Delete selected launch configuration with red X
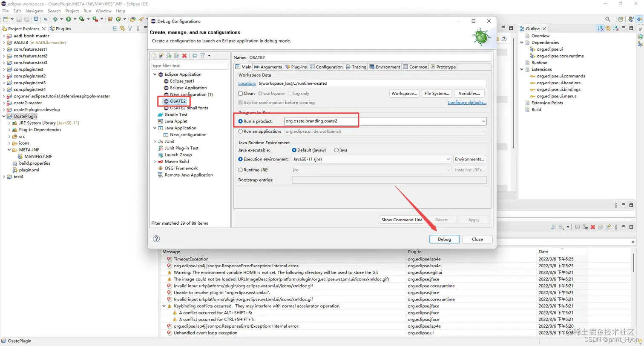The height and width of the screenshot is (346, 644). point(184,56)
